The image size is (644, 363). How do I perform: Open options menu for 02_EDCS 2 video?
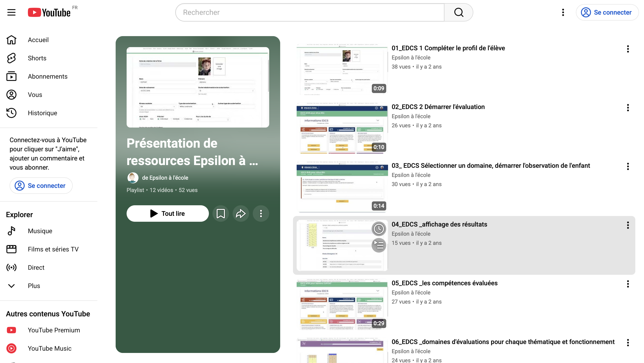(628, 107)
